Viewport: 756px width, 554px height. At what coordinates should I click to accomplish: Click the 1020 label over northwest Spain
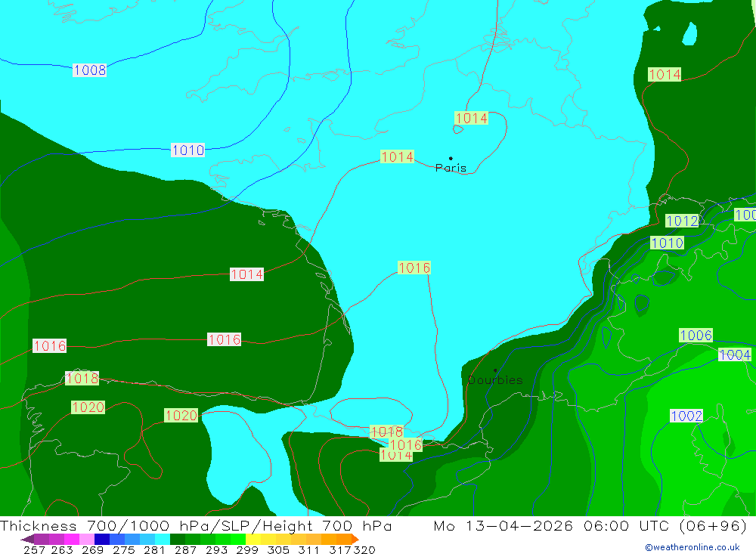coord(88,407)
